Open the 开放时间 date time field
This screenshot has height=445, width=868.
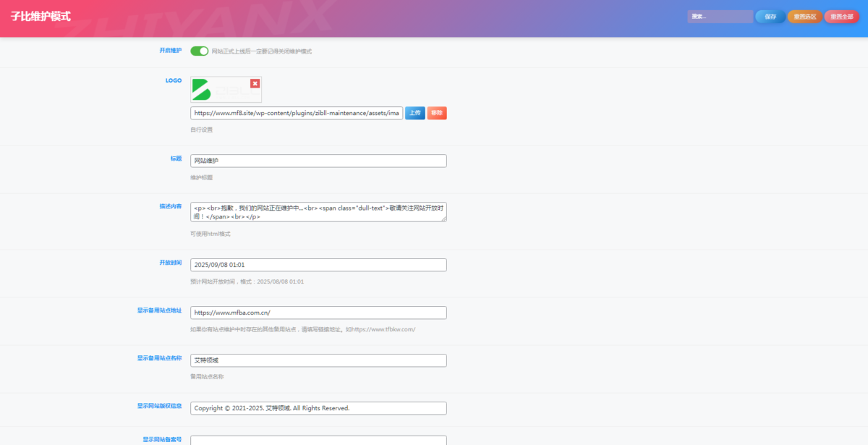click(x=318, y=265)
